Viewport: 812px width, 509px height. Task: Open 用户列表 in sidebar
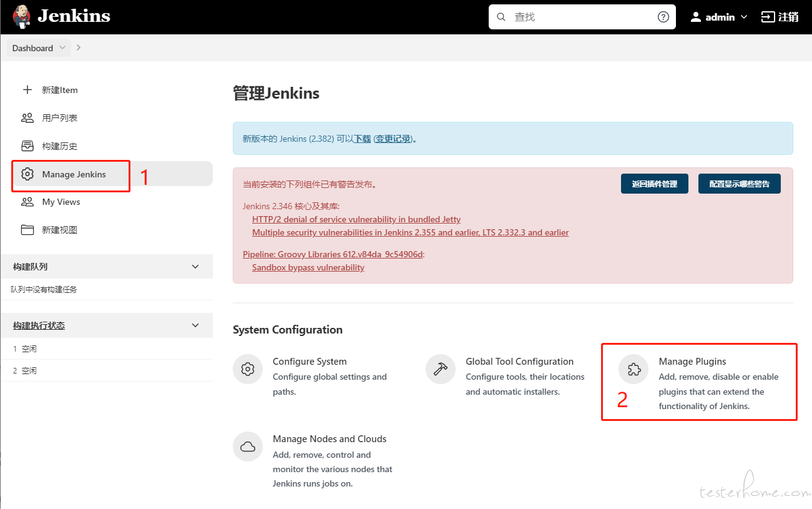[x=60, y=118]
